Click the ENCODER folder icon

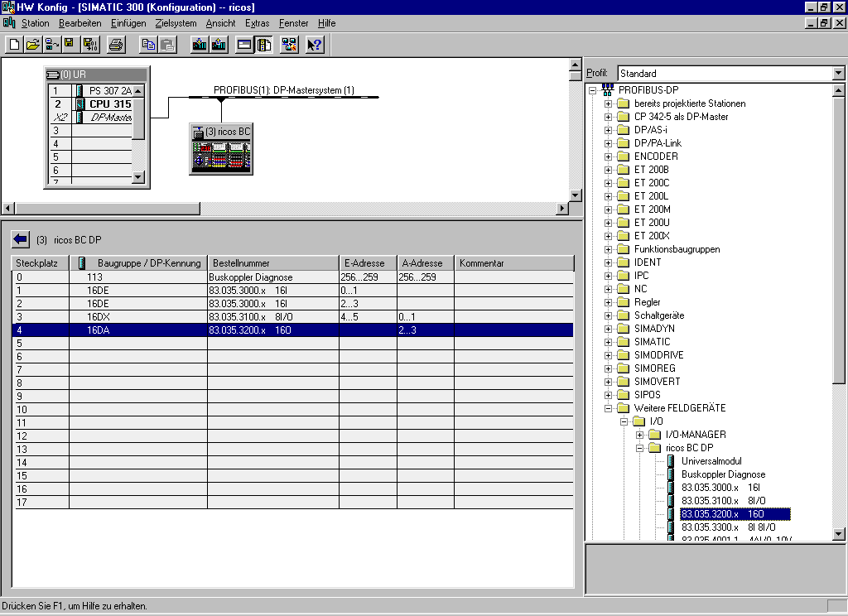pos(623,156)
